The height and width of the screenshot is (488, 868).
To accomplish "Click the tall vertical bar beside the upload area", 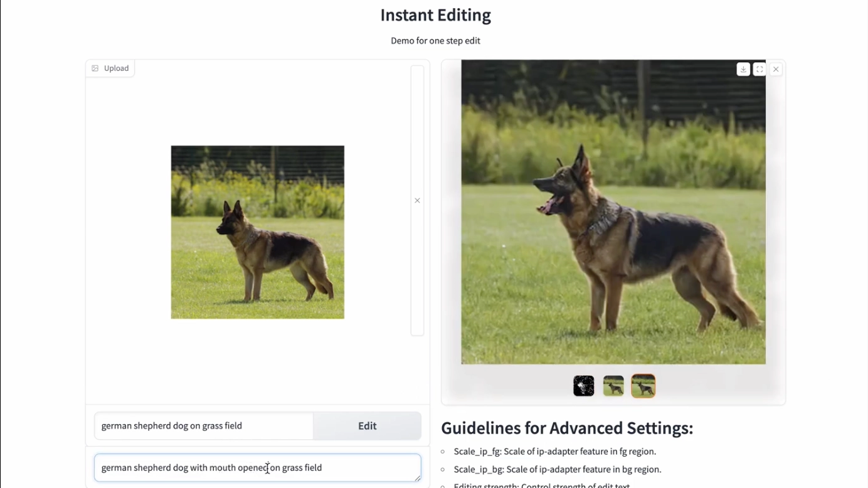I will (x=417, y=201).
